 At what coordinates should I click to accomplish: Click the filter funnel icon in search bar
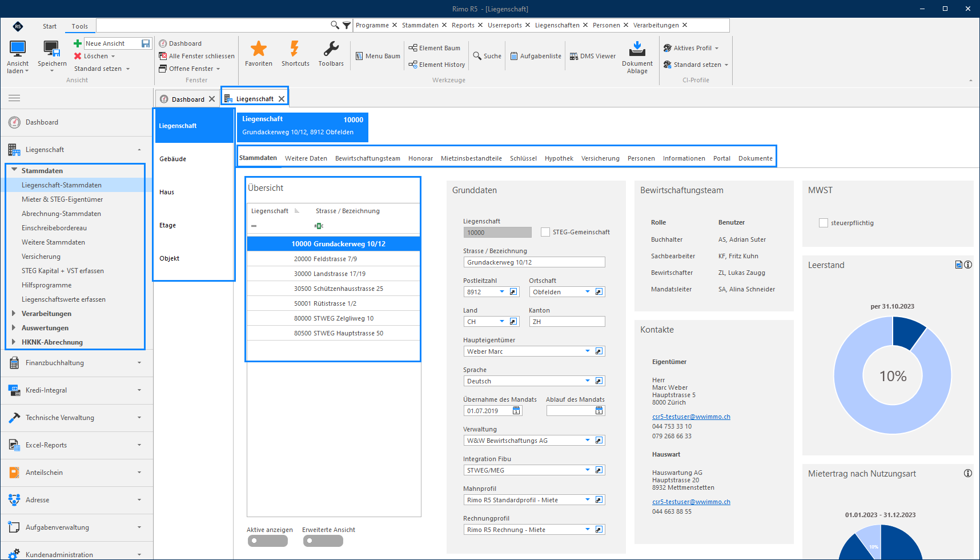pyautogui.click(x=346, y=25)
